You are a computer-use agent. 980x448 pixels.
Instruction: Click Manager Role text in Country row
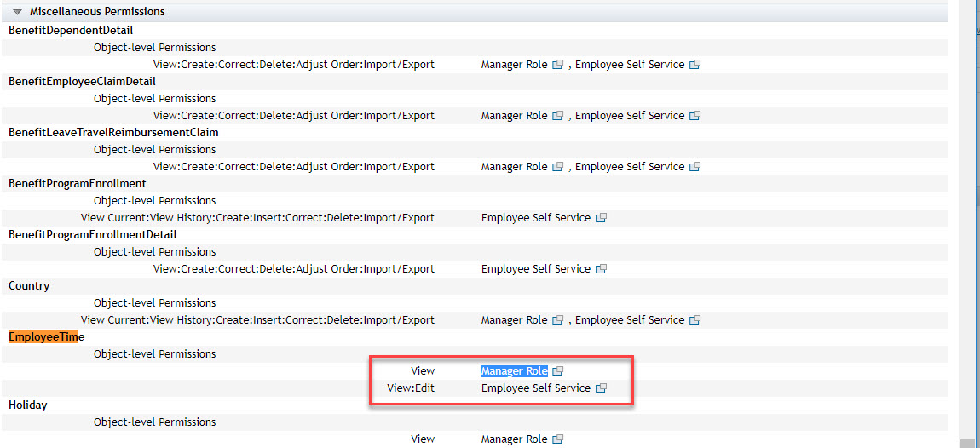point(515,320)
